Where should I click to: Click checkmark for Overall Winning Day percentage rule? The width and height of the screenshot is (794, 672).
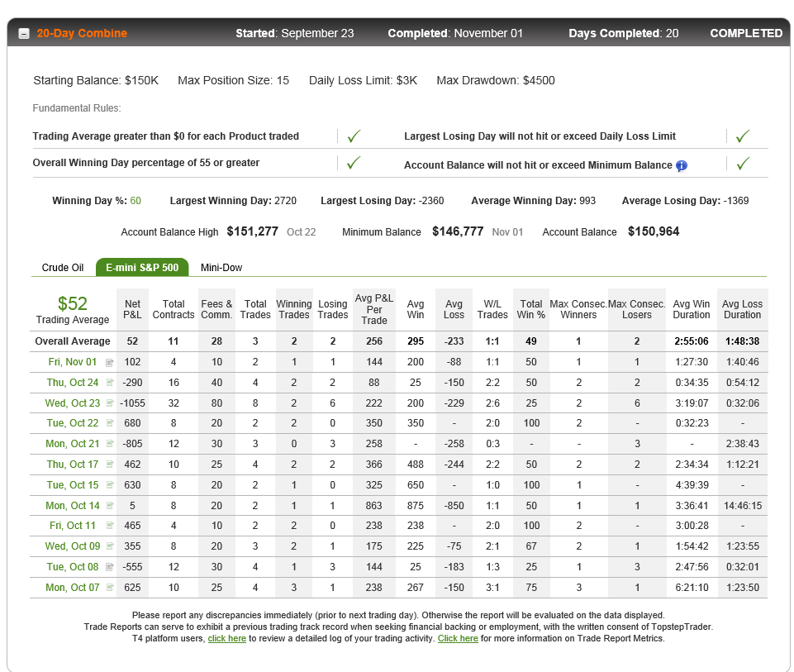pyautogui.click(x=354, y=163)
